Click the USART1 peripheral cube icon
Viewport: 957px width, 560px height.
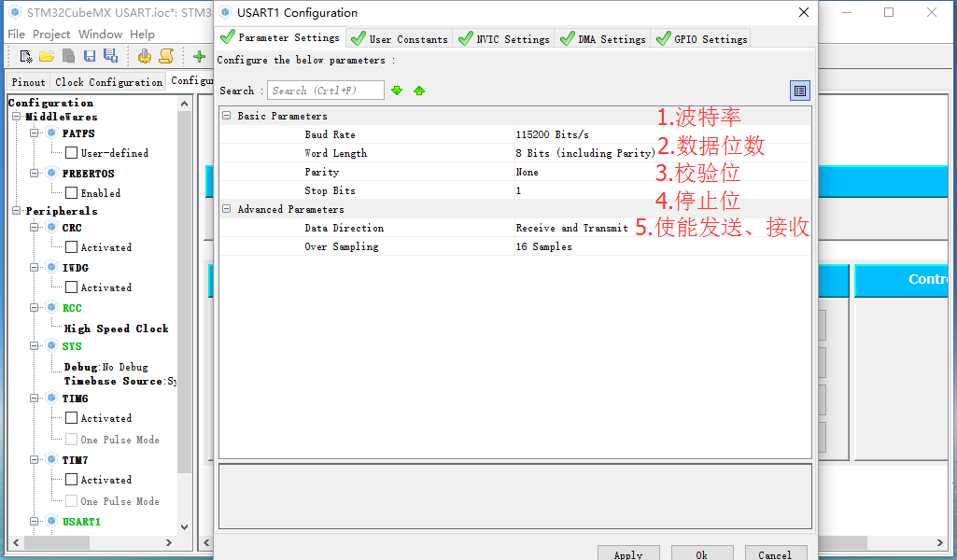52,522
